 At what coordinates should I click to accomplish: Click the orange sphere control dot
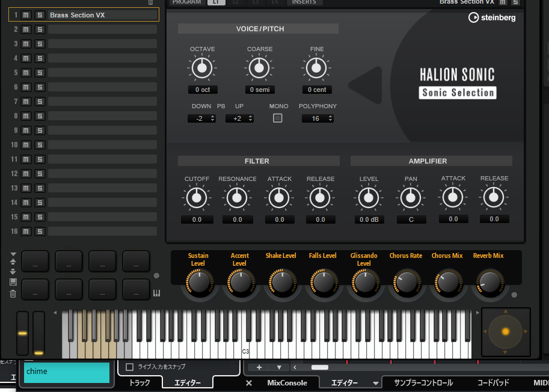(x=505, y=331)
